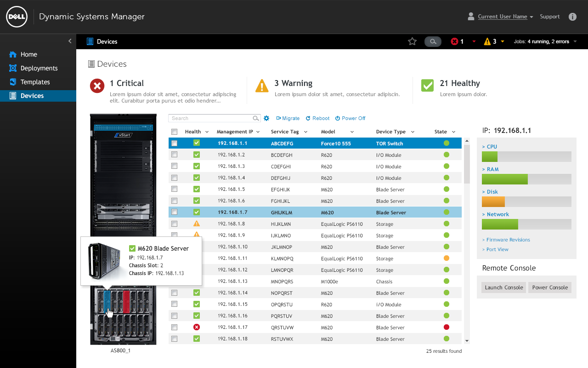Click the Network usage bar
Viewport: 588px width, 368px height.
click(526, 224)
